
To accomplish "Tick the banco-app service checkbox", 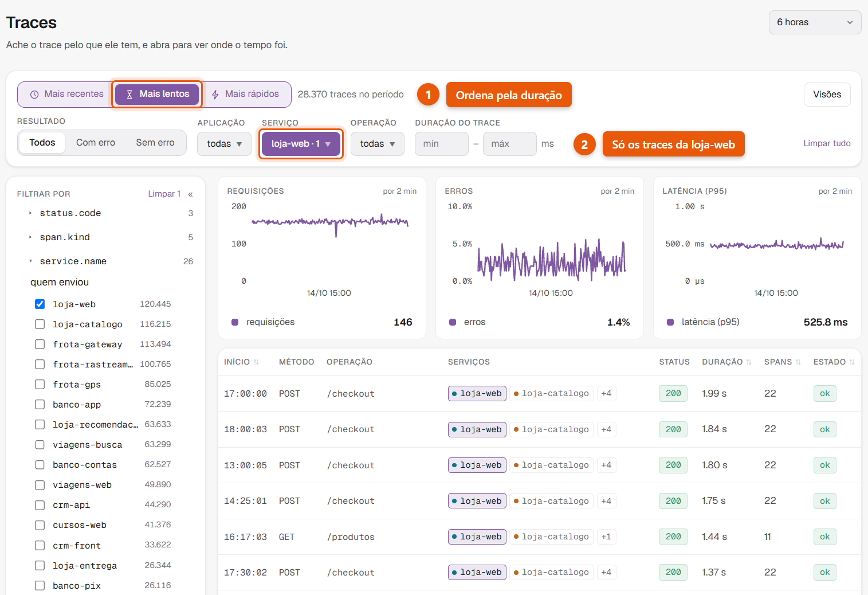I will point(40,405).
